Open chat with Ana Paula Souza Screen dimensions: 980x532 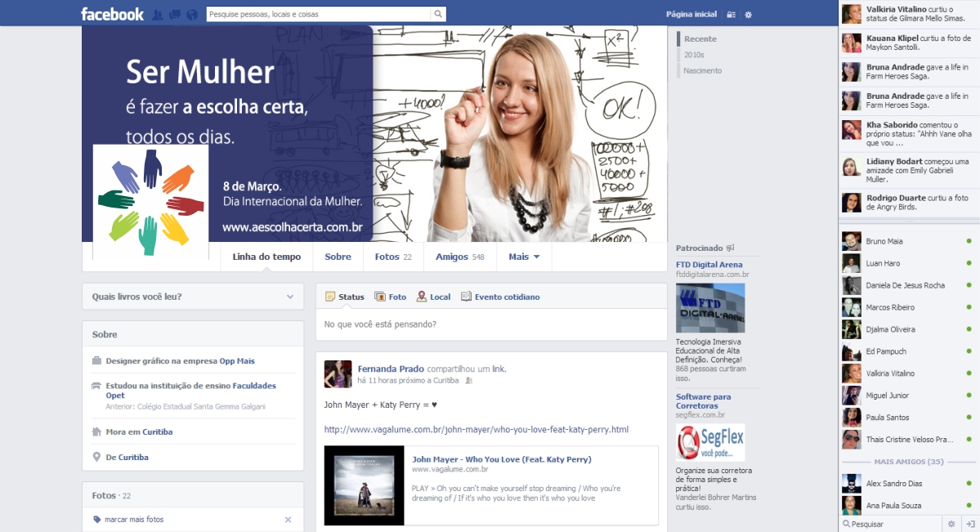909,505
